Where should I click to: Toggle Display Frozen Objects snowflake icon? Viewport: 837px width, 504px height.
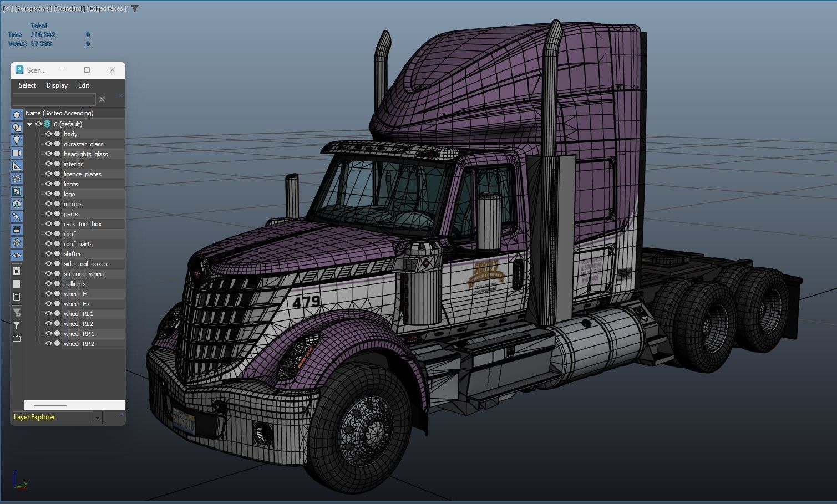pyautogui.click(x=17, y=242)
